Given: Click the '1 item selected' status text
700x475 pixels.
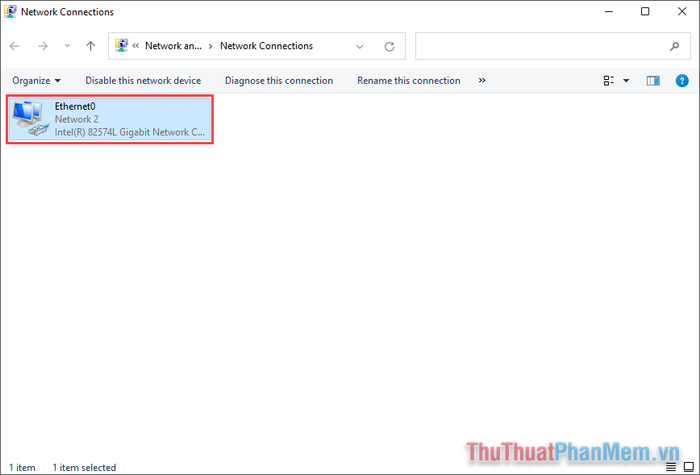Looking at the screenshot, I should click(x=84, y=467).
